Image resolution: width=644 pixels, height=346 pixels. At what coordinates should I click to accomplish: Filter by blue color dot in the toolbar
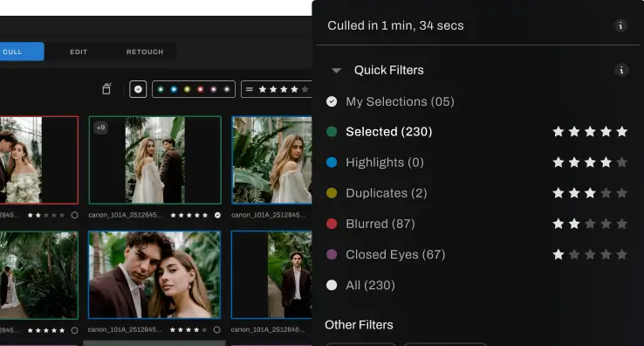pos(174,89)
